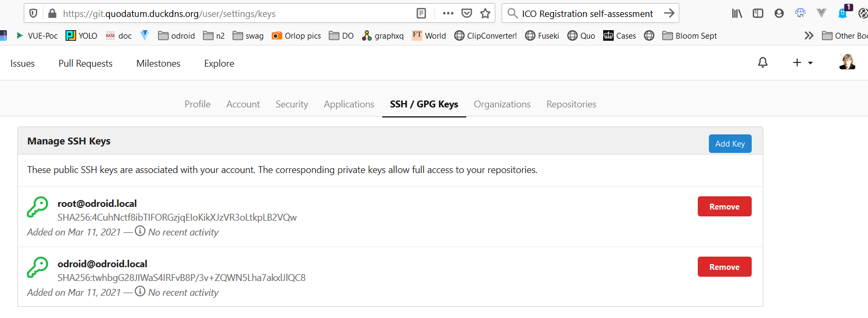Click the info icon beside root key activity

pyautogui.click(x=140, y=231)
